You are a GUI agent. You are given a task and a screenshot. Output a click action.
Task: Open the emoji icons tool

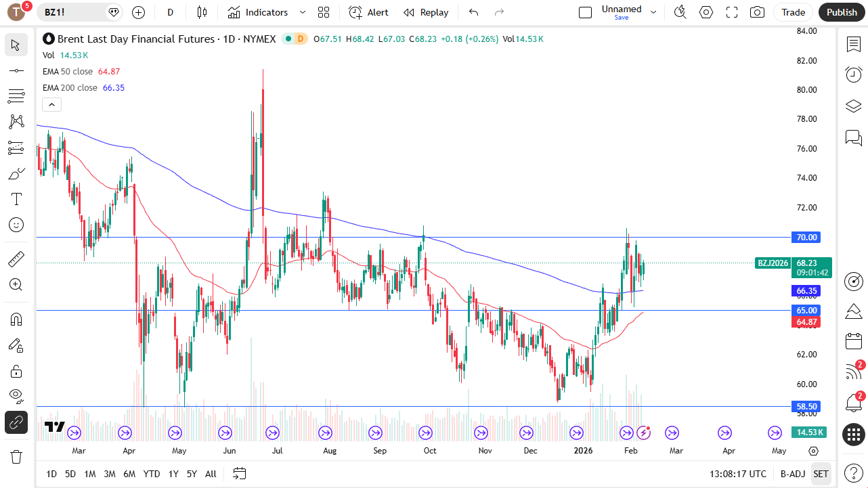click(16, 225)
